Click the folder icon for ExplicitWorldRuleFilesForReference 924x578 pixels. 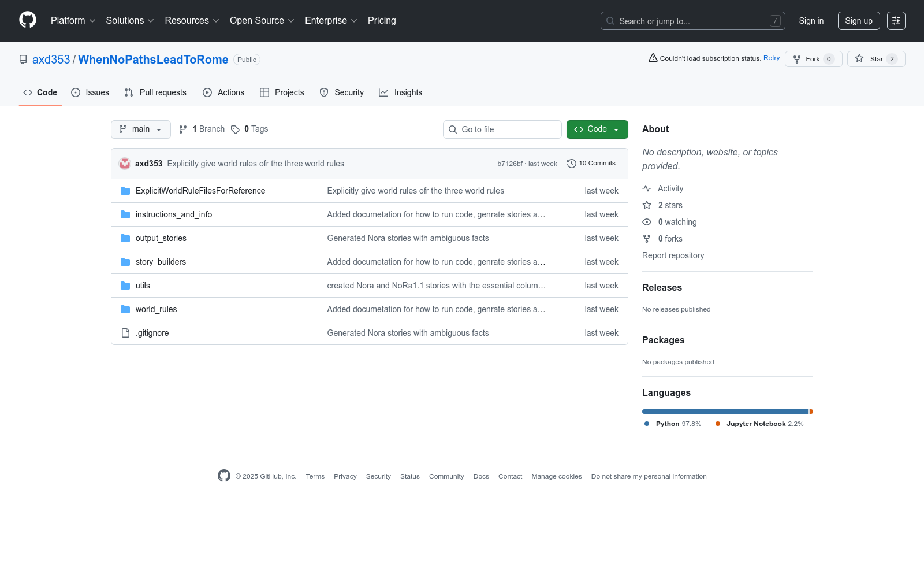point(125,191)
